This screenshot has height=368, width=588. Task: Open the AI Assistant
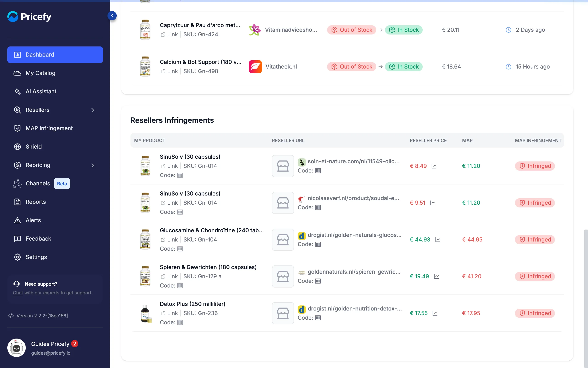pyautogui.click(x=55, y=91)
